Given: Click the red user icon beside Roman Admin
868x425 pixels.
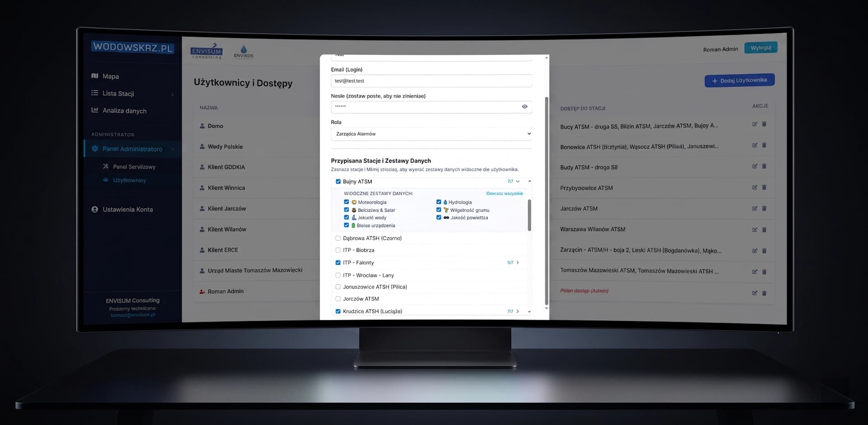Looking at the screenshot, I should pyautogui.click(x=202, y=291).
